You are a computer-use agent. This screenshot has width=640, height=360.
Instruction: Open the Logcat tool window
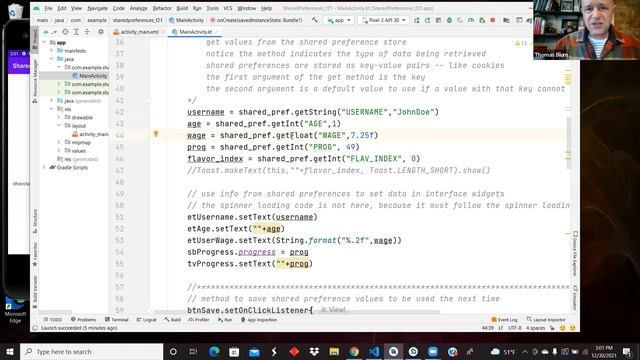tap(147, 320)
